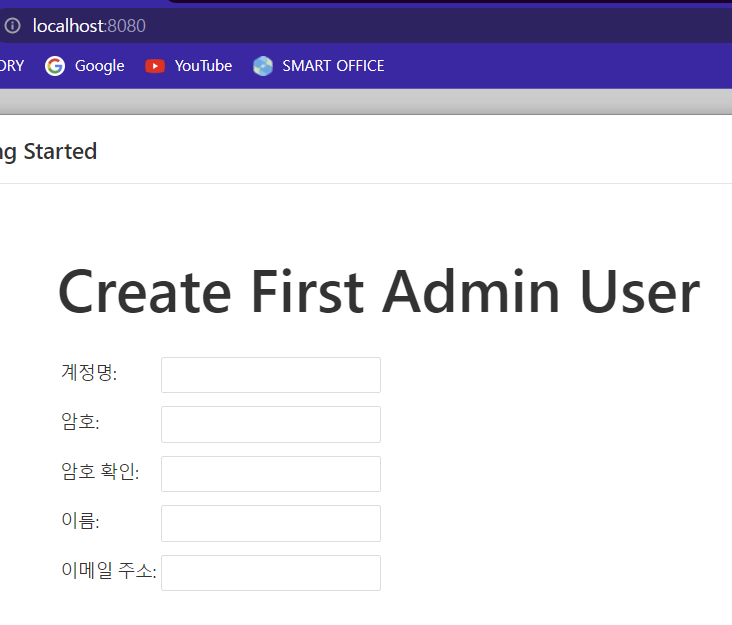This screenshot has height=625, width=732.
Task: Focus the 암호 확인 confirm password field
Action: [x=271, y=474]
